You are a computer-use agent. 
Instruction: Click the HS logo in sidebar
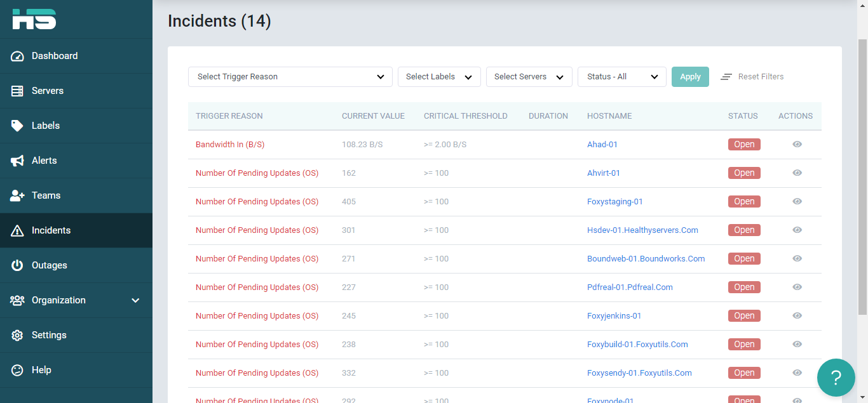(34, 18)
